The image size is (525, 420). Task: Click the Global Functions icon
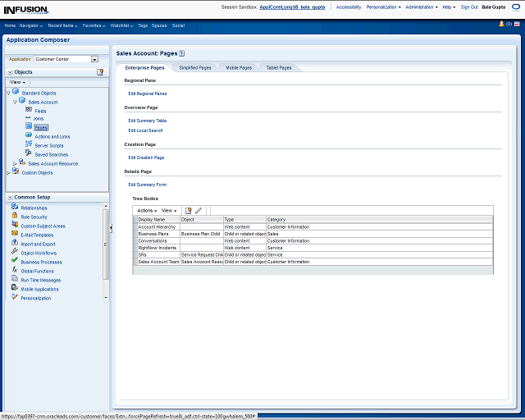tap(15, 271)
